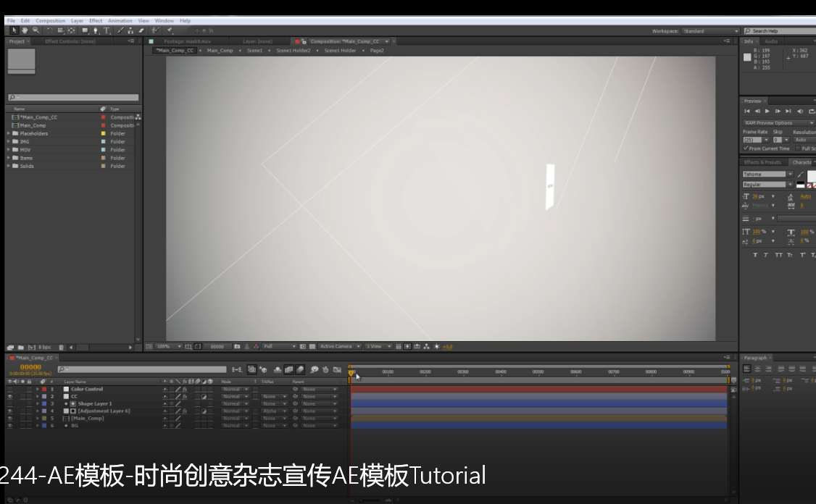
Task: Expand Color Control layer properties
Action: [x=38, y=389]
